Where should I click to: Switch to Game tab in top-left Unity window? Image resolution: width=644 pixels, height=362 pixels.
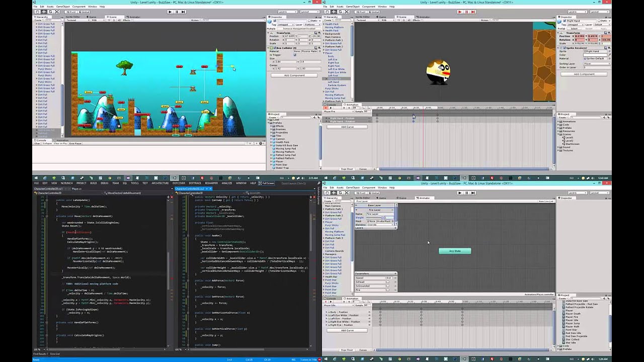[93, 17]
